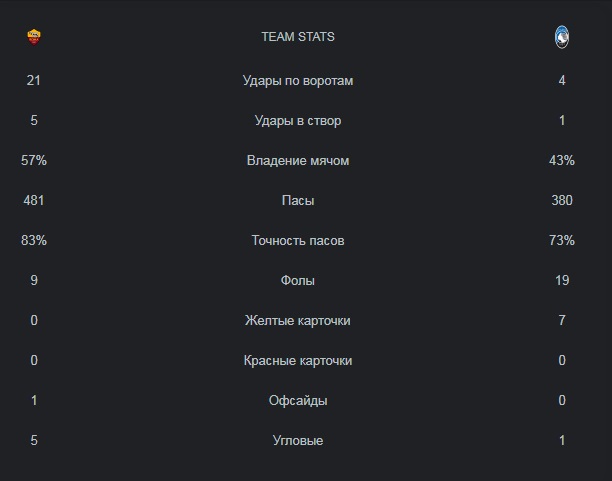Select the Пасы stat label
The image size is (612, 481).
click(x=298, y=201)
